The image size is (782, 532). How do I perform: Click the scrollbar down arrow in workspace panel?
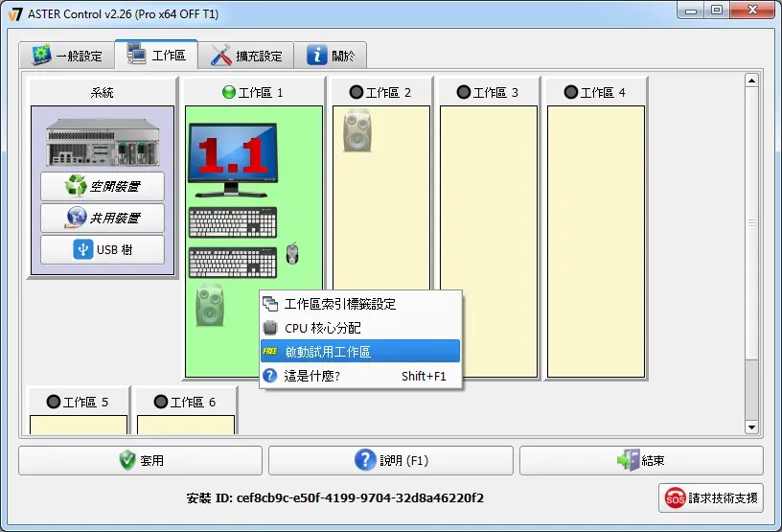pyautogui.click(x=751, y=427)
